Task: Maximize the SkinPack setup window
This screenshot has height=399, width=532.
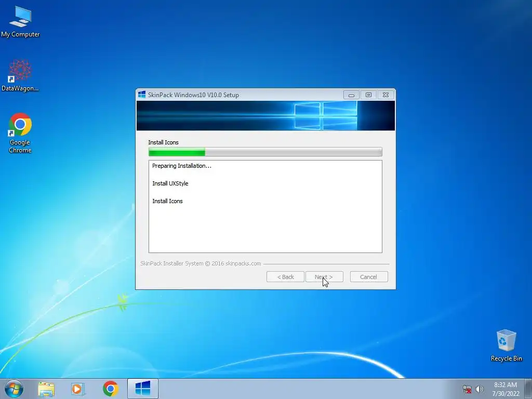Action: [368, 95]
